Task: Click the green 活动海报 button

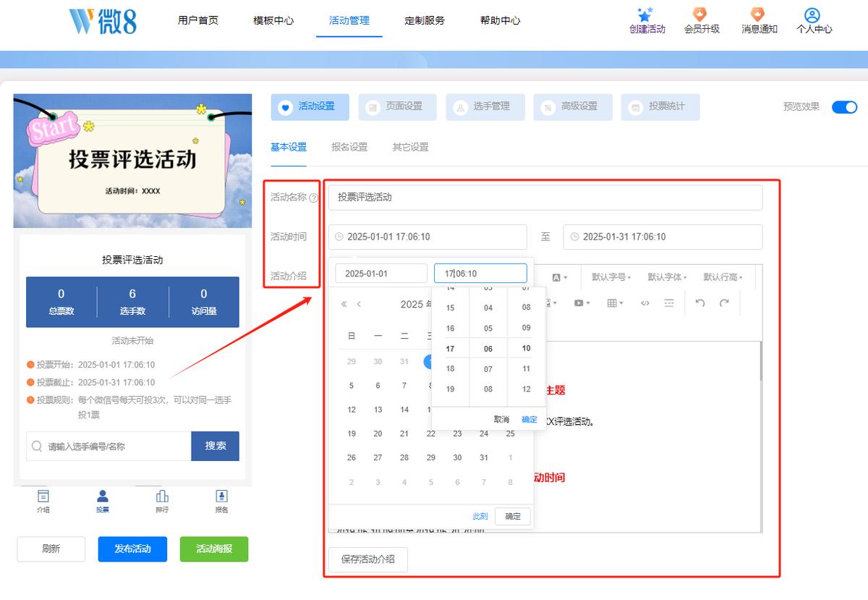Action: (x=214, y=549)
